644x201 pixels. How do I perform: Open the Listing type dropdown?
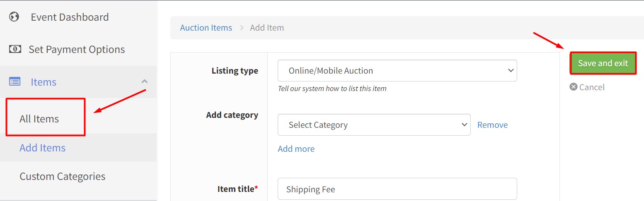click(x=397, y=71)
